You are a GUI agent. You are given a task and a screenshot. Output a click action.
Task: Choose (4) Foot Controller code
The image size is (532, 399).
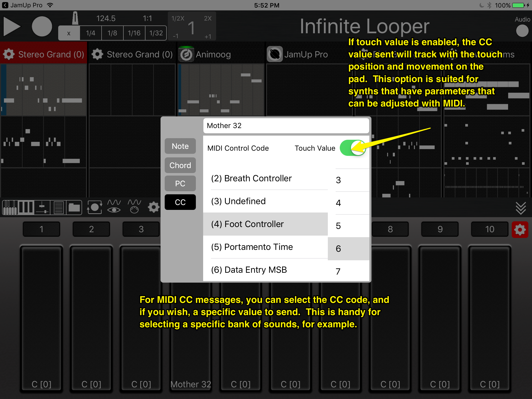[x=265, y=224]
